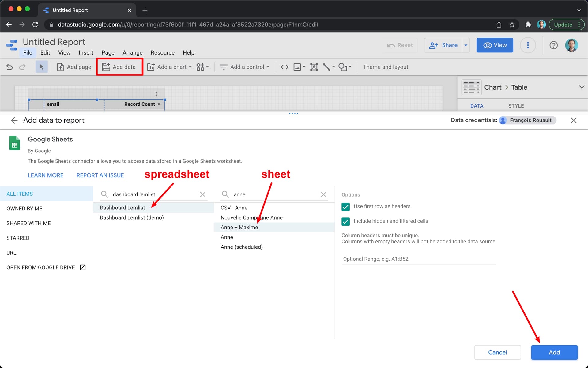Switch to the DATA tab
The height and width of the screenshot is (368, 588).
point(477,106)
